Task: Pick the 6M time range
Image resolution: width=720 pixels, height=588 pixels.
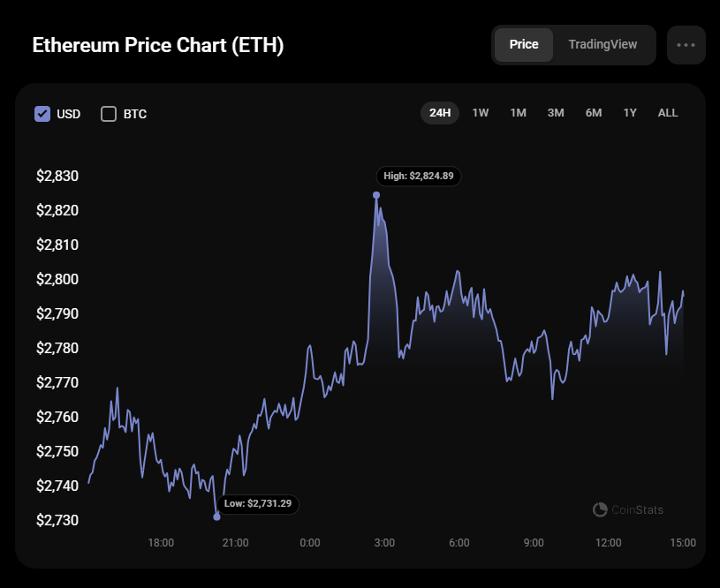Action: click(x=594, y=113)
